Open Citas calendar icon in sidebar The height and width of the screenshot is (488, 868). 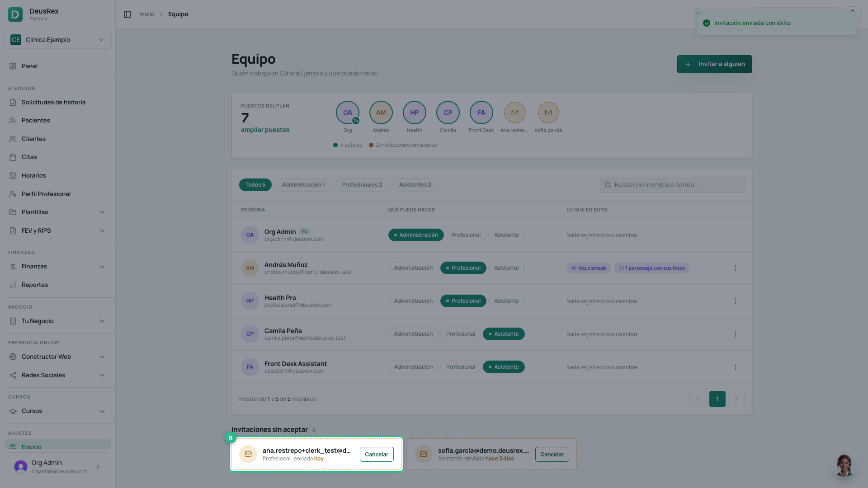[13, 157]
